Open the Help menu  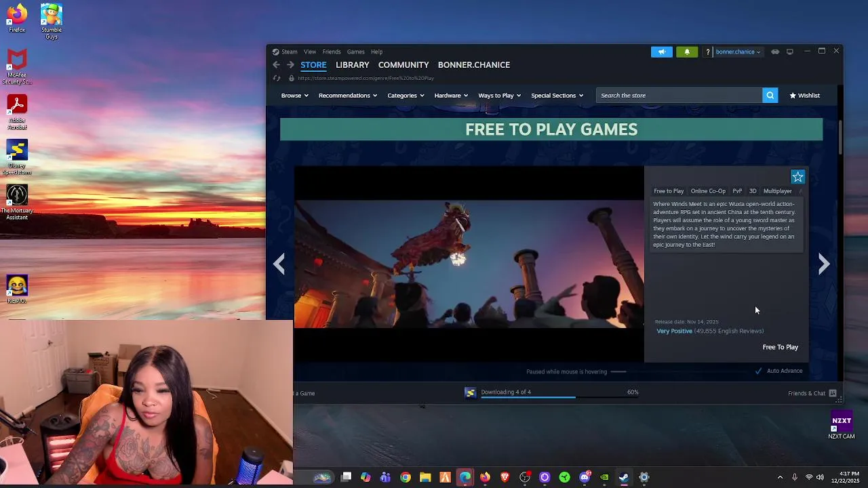click(x=376, y=52)
